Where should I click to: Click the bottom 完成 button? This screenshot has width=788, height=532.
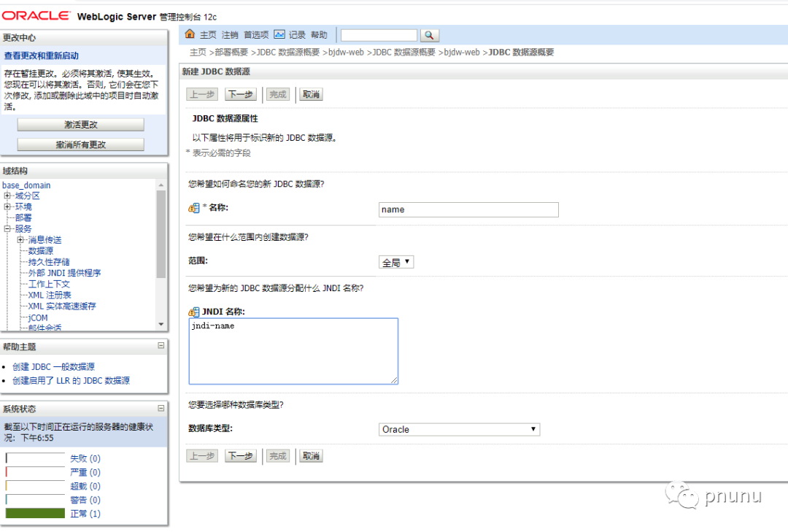[x=277, y=455]
